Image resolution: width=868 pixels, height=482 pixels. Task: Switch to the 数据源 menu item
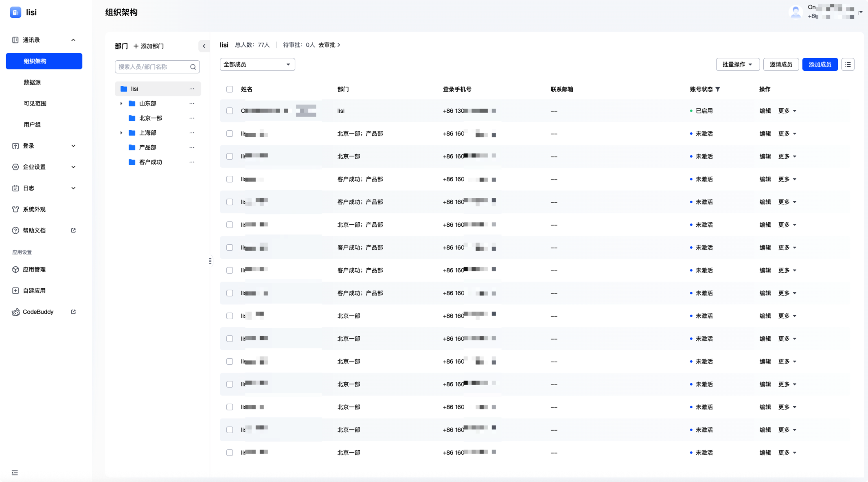[32, 82]
